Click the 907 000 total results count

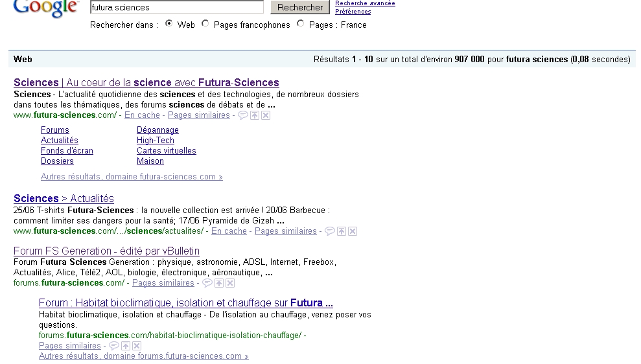point(469,59)
